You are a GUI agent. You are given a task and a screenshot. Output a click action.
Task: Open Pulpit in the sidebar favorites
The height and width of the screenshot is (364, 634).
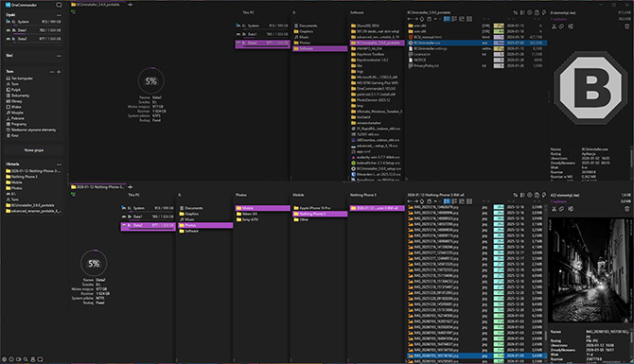point(14,90)
